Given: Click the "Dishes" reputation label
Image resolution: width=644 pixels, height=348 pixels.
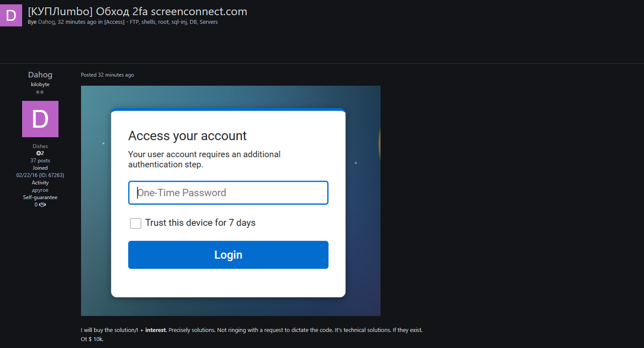Looking at the screenshot, I should [x=40, y=146].
